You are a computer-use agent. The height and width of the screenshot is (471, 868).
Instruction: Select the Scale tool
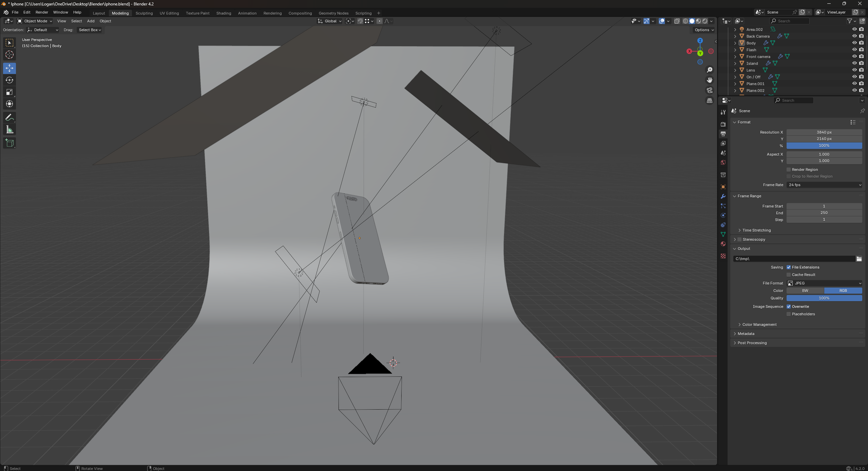click(x=9, y=92)
